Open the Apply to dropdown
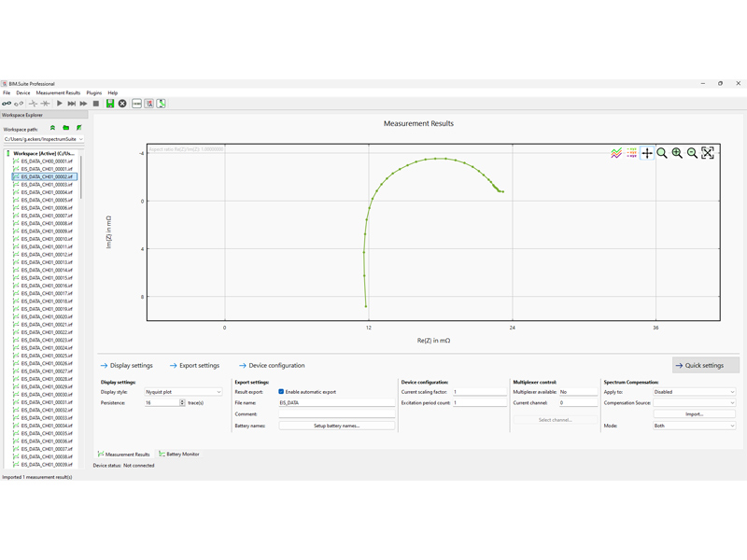This screenshot has height=560, width=747. click(x=694, y=392)
